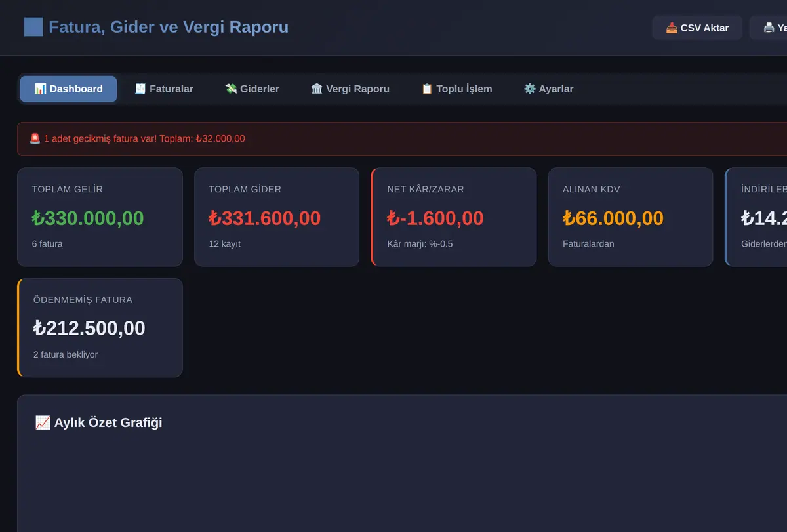This screenshot has width=787, height=532.
Task: Go to the Vergi Raporu tab
Action: (x=350, y=89)
